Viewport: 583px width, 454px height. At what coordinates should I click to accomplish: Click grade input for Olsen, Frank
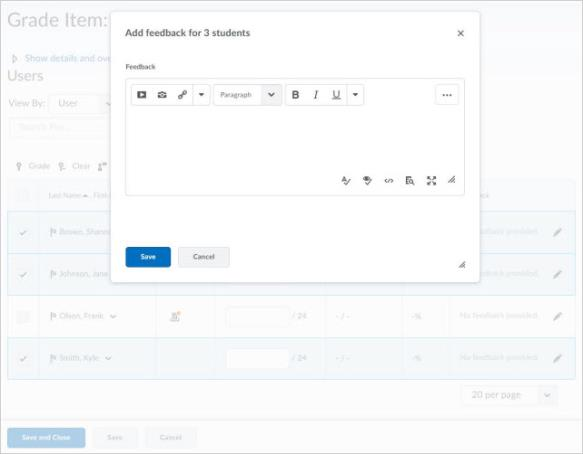258,317
